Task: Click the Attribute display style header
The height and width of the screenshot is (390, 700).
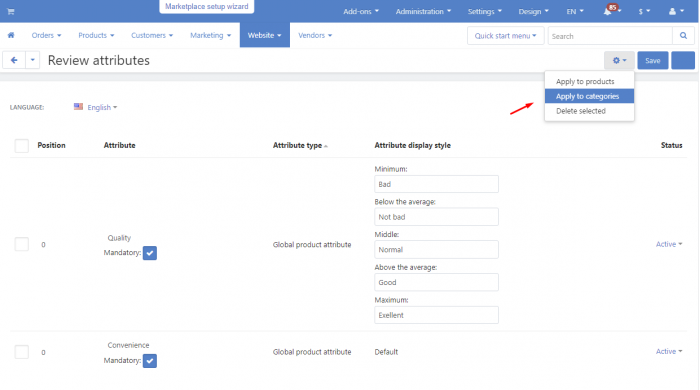Action: 412,145
